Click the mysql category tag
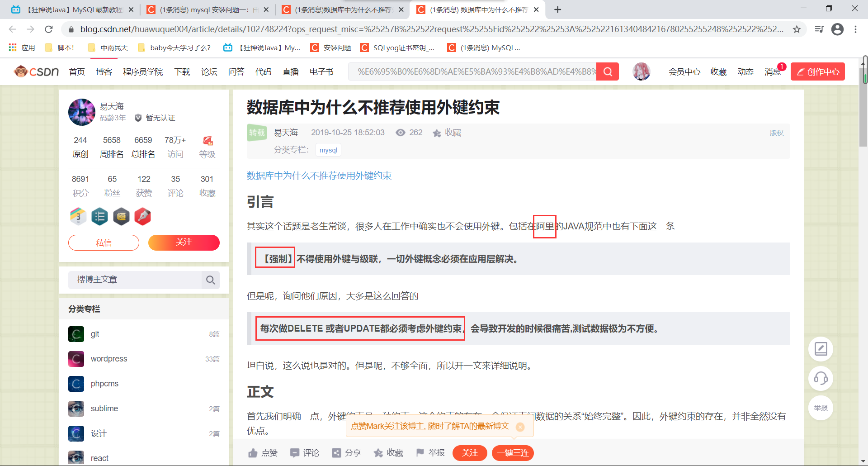 329,150
